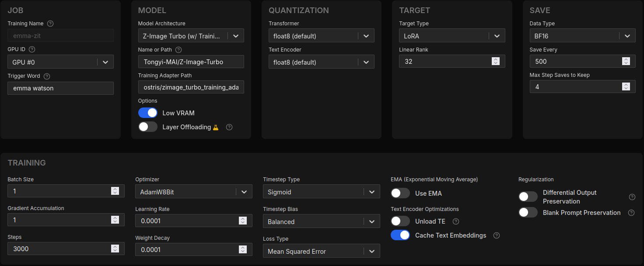Open help icon for Differential Output Preservation
Viewport: 644px width, 266px height.
632,197
